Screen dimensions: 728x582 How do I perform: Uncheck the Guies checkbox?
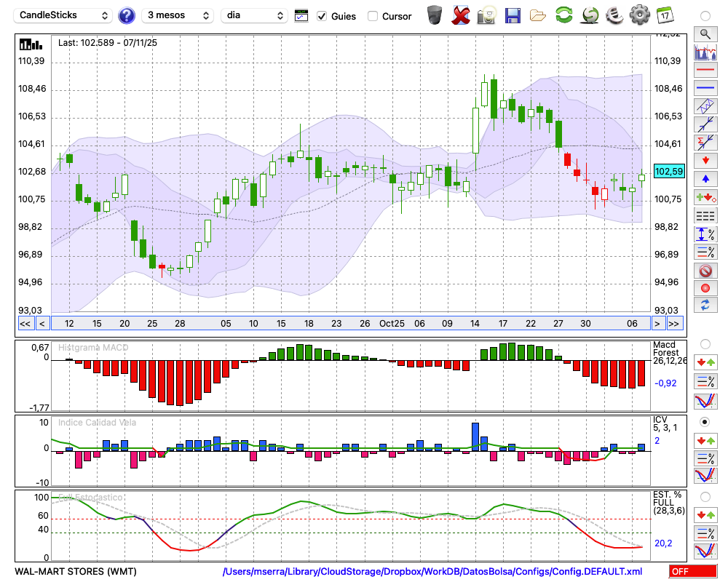tap(322, 16)
